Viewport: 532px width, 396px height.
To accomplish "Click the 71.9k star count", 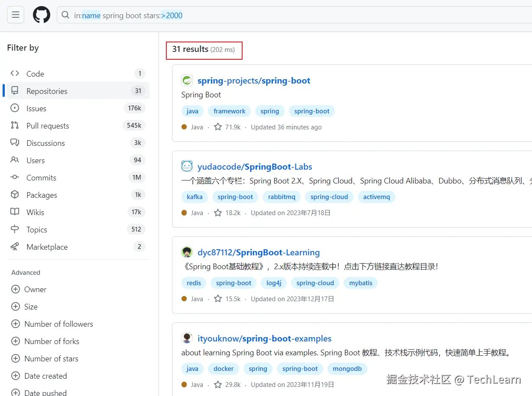I will (x=227, y=127).
